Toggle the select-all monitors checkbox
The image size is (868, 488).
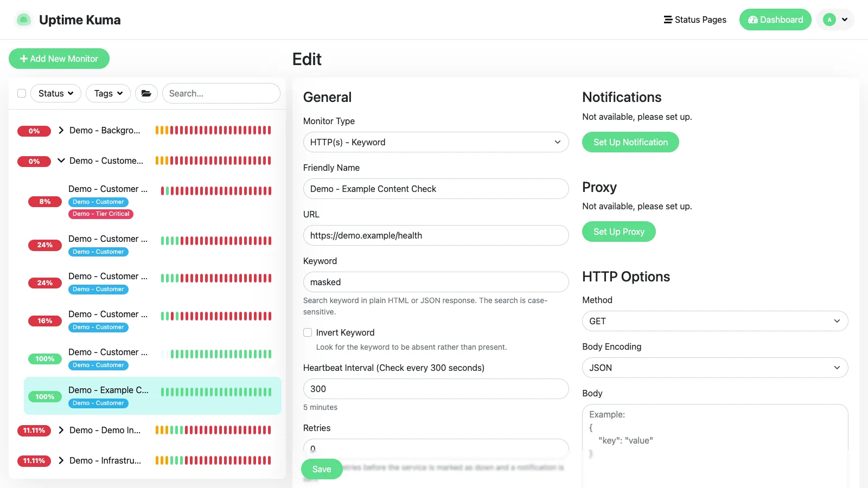click(22, 93)
